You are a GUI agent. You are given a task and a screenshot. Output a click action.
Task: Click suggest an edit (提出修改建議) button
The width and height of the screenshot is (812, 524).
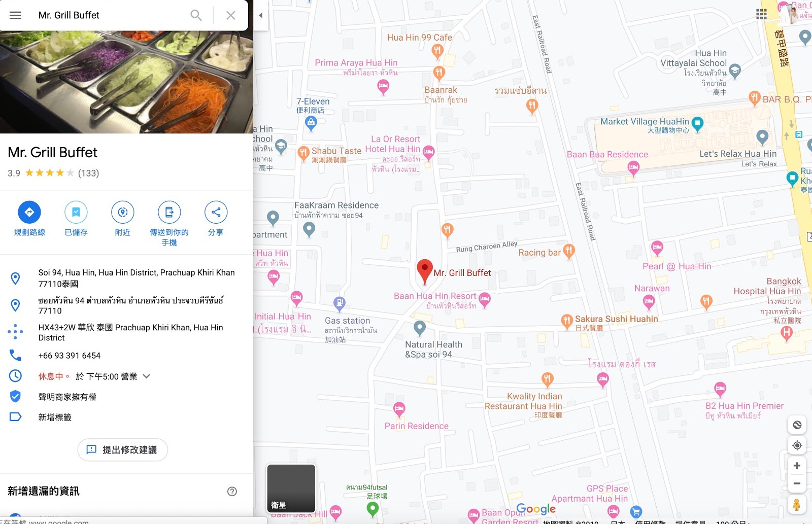[122, 450]
